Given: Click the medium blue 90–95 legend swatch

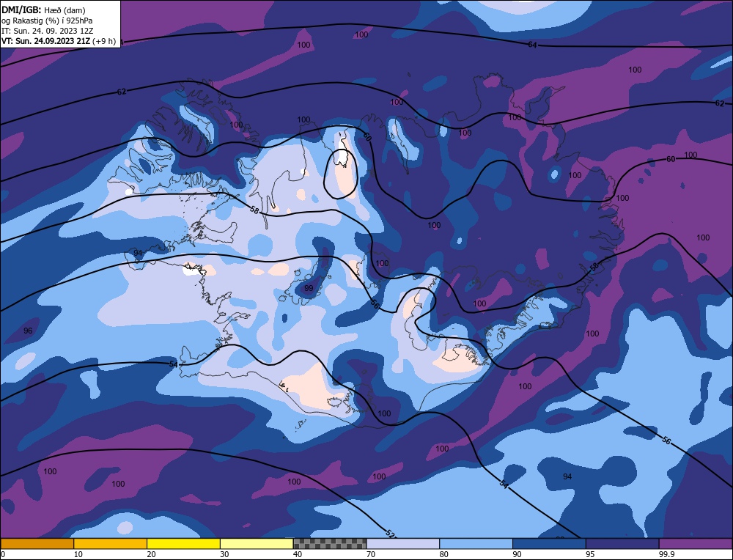Looking at the screenshot, I should [549, 544].
